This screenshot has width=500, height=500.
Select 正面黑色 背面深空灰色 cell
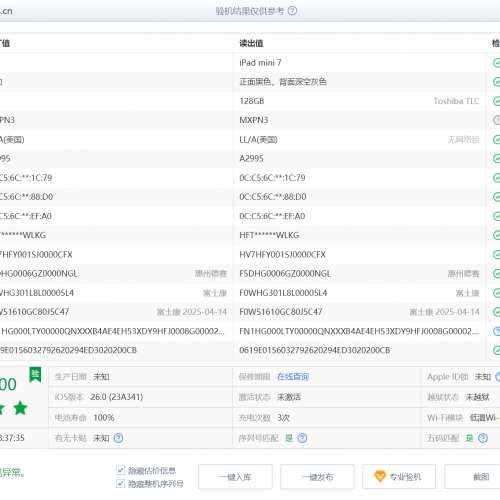tap(283, 82)
